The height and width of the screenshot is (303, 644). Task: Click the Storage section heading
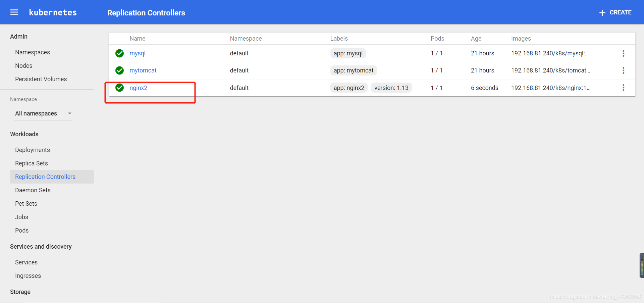[x=20, y=292]
